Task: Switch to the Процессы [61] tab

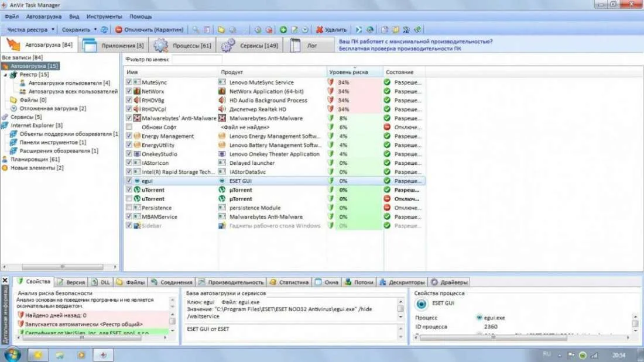Action: (x=182, y=45)
